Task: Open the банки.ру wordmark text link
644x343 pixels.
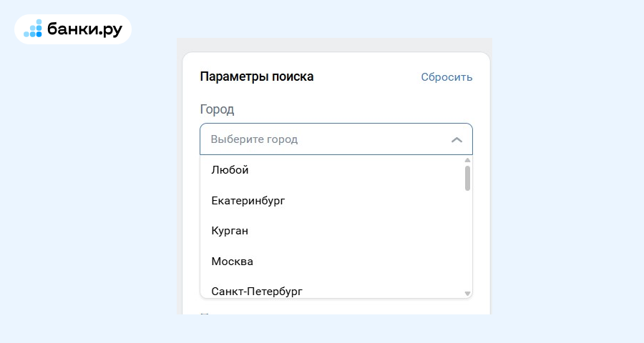Action: (x=84, y=29)
